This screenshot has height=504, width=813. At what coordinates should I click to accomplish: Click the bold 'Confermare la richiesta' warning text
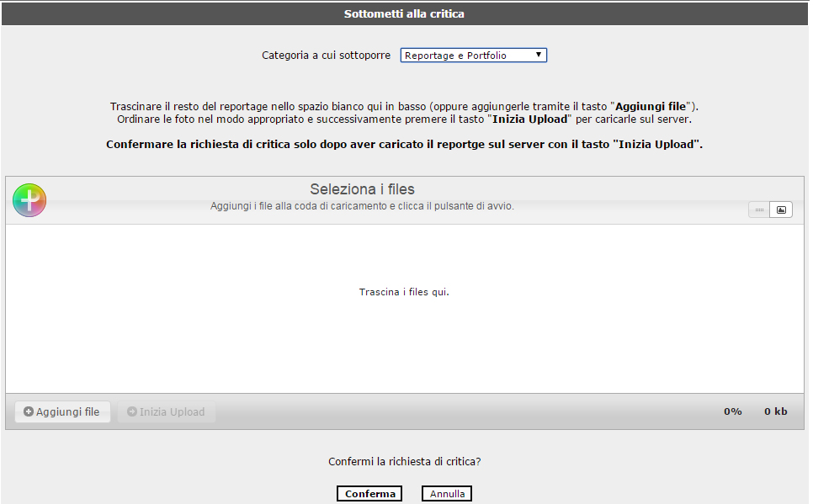coord(404,145)
